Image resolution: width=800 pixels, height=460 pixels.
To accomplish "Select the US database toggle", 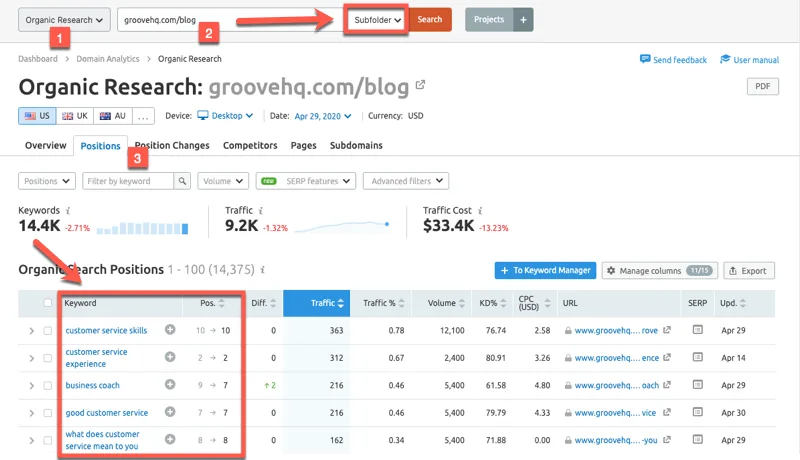I will click(x=37, y=116).
